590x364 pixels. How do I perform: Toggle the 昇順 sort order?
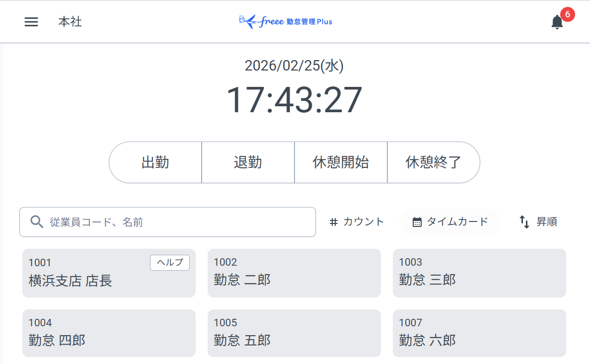point(538,221)
